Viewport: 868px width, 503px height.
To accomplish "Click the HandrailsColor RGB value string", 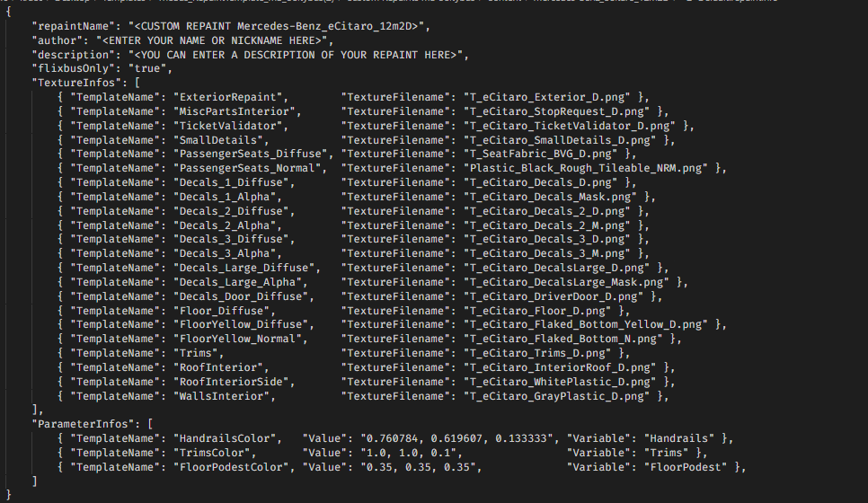I will click(x=458, y=437).
